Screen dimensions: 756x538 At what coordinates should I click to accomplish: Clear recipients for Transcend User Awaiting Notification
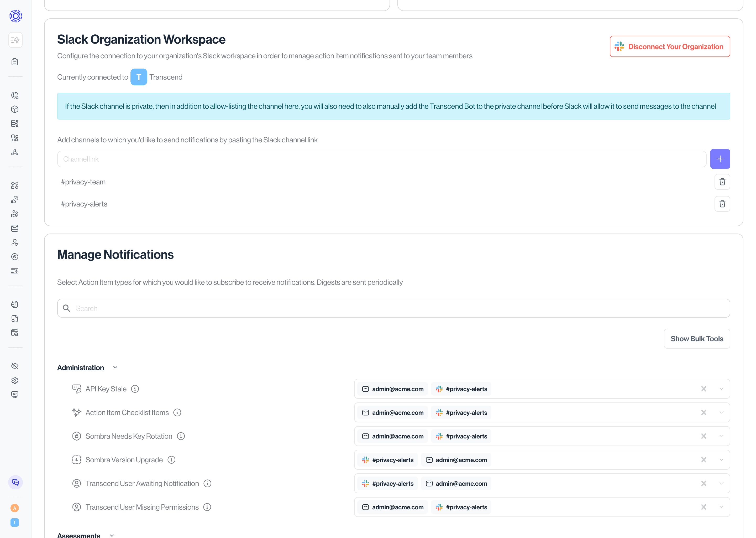(x=704, y=484)
